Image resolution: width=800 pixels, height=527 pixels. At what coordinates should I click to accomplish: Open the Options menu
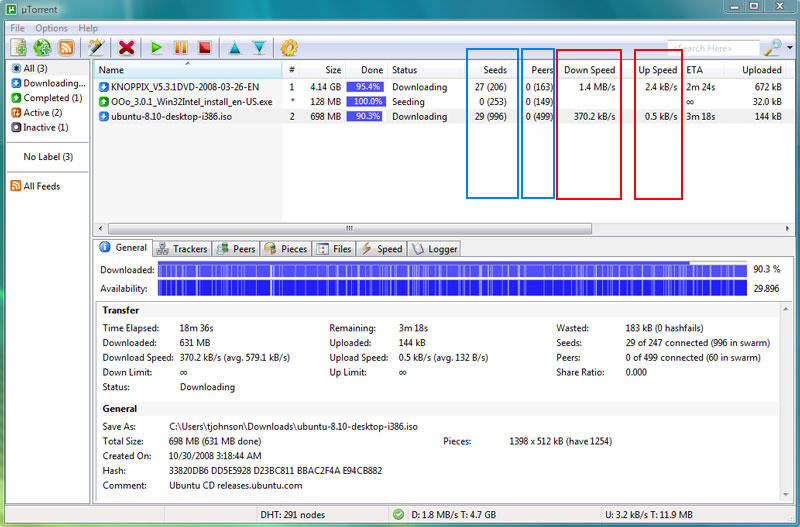pos(51,28)
